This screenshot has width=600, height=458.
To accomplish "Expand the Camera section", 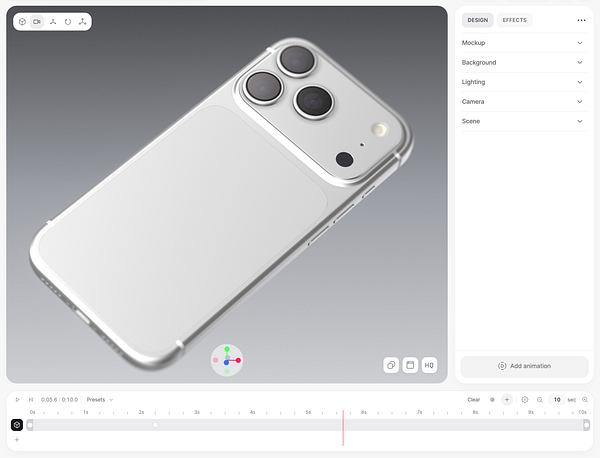I will [523, 101].
